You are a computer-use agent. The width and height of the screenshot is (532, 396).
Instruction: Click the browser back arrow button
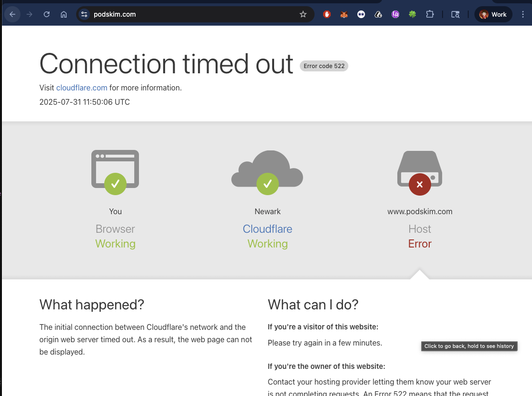(12, 14)
